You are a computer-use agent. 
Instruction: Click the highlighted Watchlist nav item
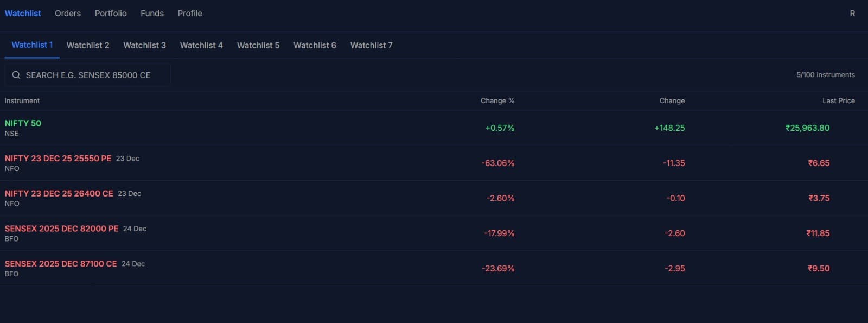click(x=23, y=13)
